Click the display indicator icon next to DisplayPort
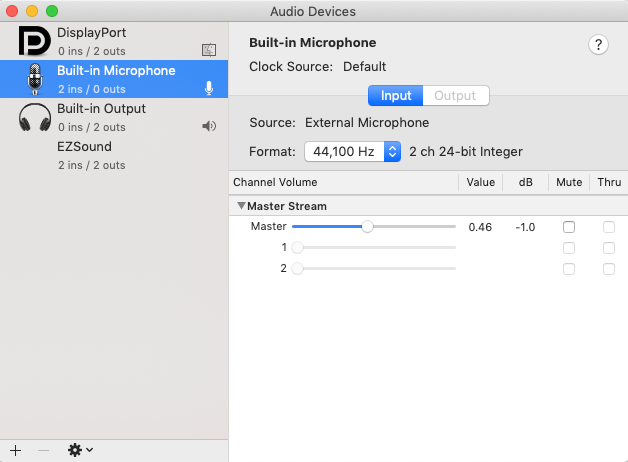 (x=209, y=49)
